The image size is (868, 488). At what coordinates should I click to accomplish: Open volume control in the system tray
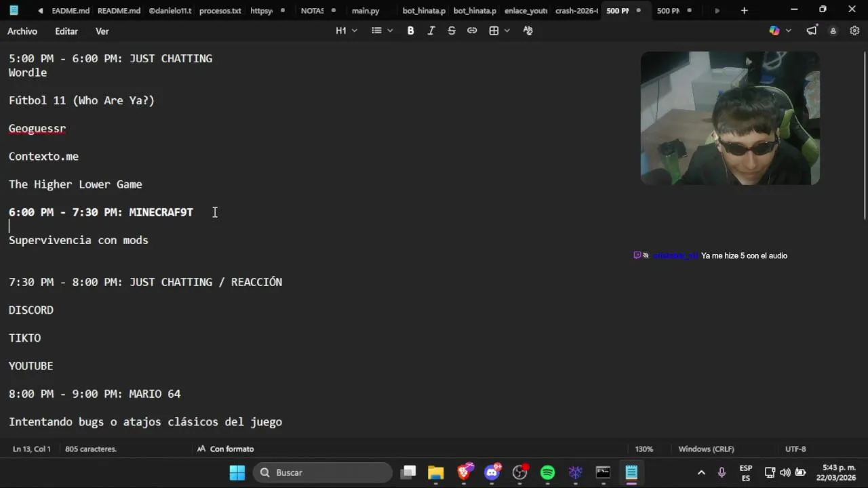click(x=785, y=472)
